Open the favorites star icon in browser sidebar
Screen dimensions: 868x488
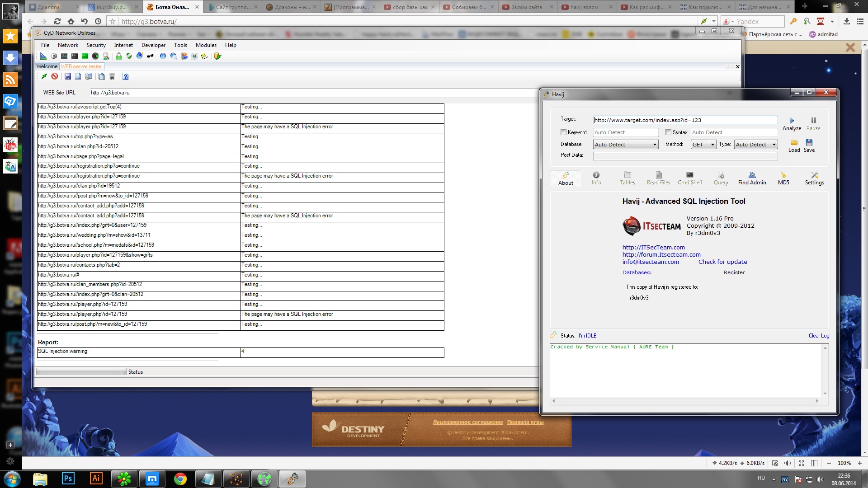pos(10,36)
